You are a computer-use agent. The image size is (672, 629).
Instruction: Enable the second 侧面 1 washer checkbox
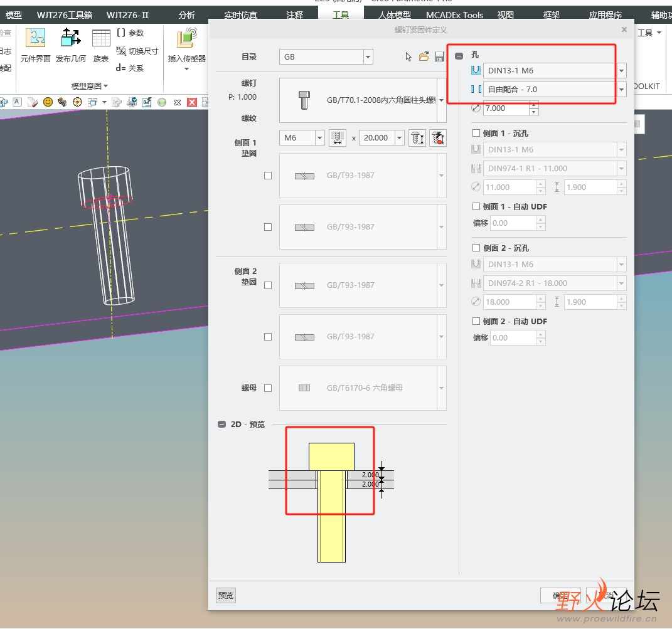click(x=268, y=227)
